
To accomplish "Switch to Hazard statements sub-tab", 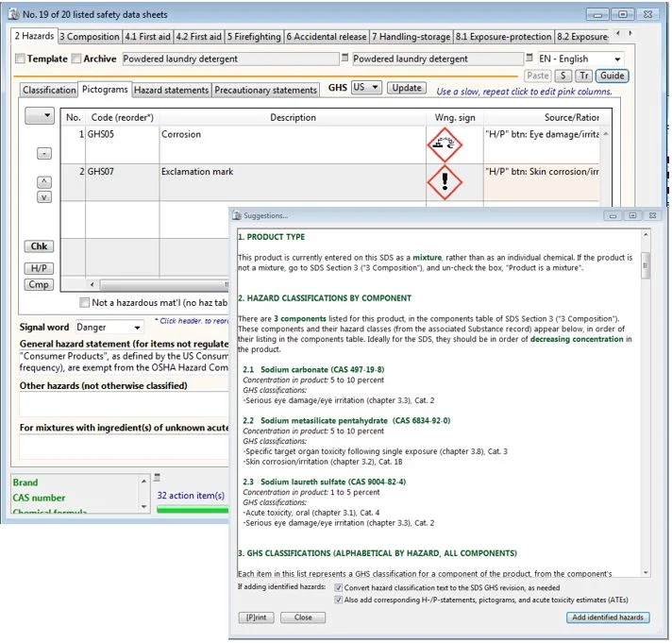I will point(171,90).
